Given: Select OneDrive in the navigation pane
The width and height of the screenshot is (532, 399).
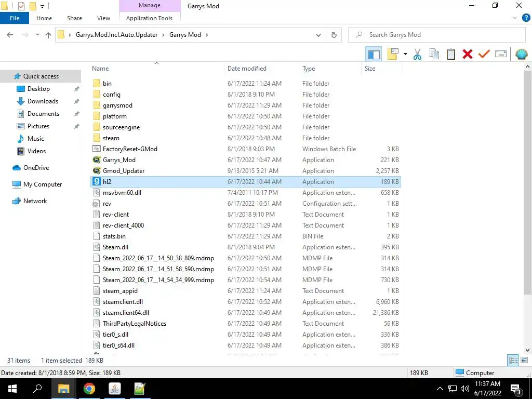Looking at the screenshot, I should (x=36, y=168).
